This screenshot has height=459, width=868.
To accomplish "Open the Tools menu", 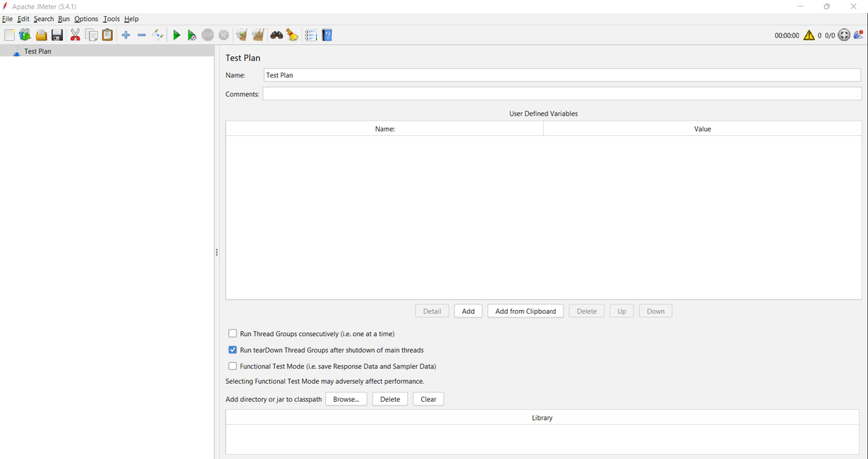I will click(111, 19).
